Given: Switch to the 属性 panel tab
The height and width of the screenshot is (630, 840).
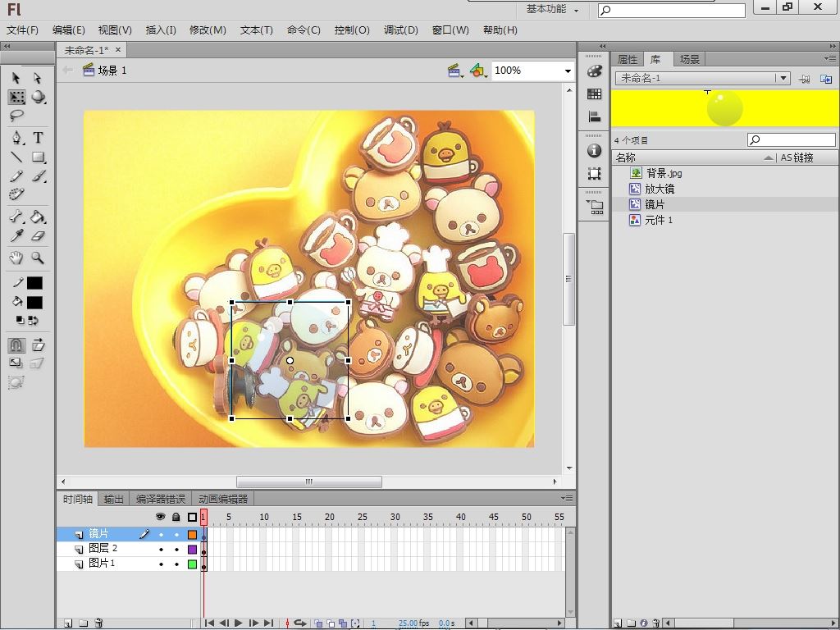Looking at the screenshot, I should [x=628, y=59].
